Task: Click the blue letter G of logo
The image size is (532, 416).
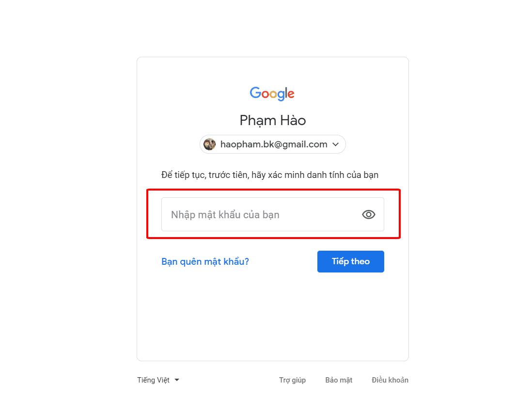Action: (255, 93)
